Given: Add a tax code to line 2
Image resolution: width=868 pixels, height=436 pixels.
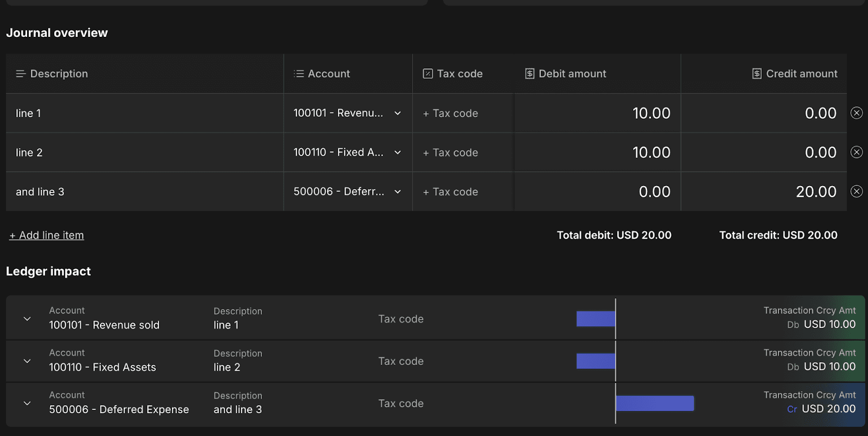Looking at the screenshot, I should (450, 153).
